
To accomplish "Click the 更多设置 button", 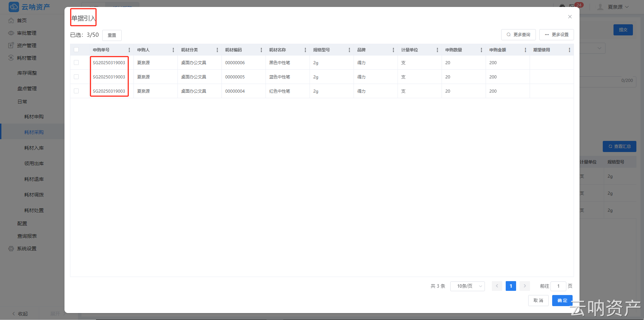I will coord(557,35).
